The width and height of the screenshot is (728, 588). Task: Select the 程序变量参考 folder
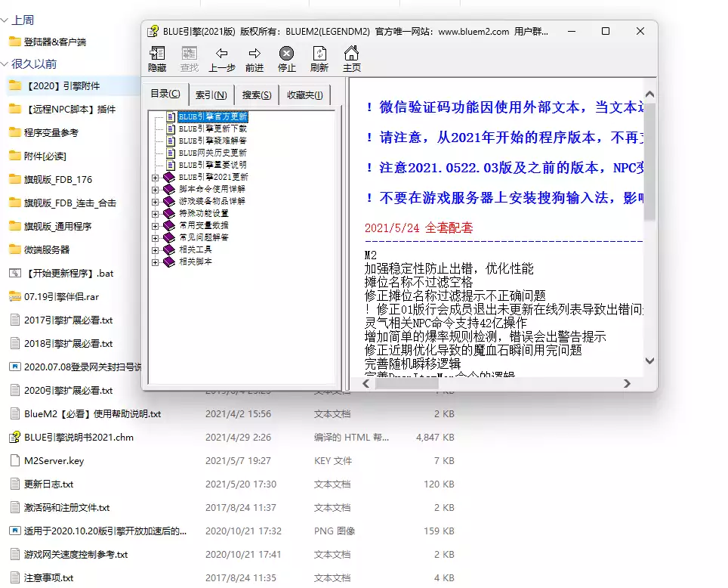coord(51,132)
